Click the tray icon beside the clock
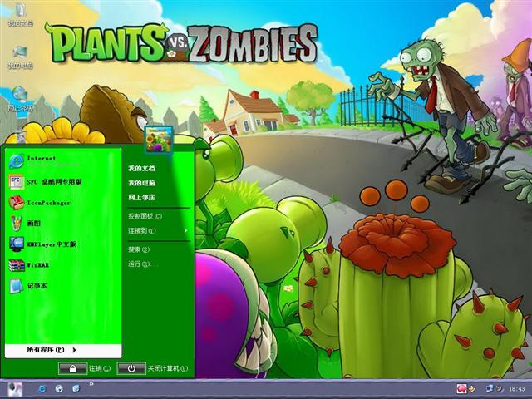The width and height of the screenshot is (532, 399). click(499, 389)
